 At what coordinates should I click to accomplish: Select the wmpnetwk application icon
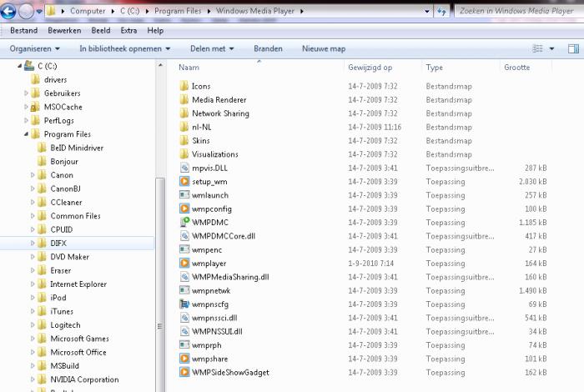click(184, 290)
